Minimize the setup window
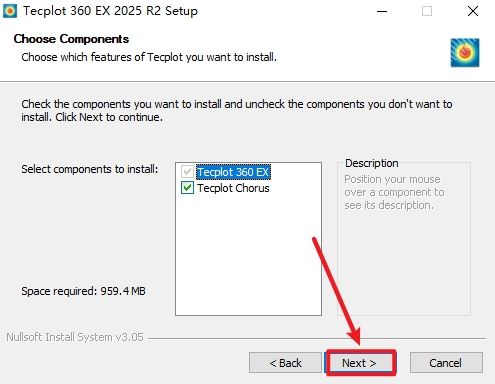Image resolution: width=495 pixels, height=384 pixels. coord(382,11)
